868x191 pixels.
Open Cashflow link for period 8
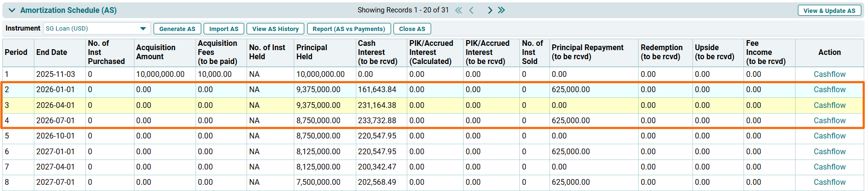(829, 182)
